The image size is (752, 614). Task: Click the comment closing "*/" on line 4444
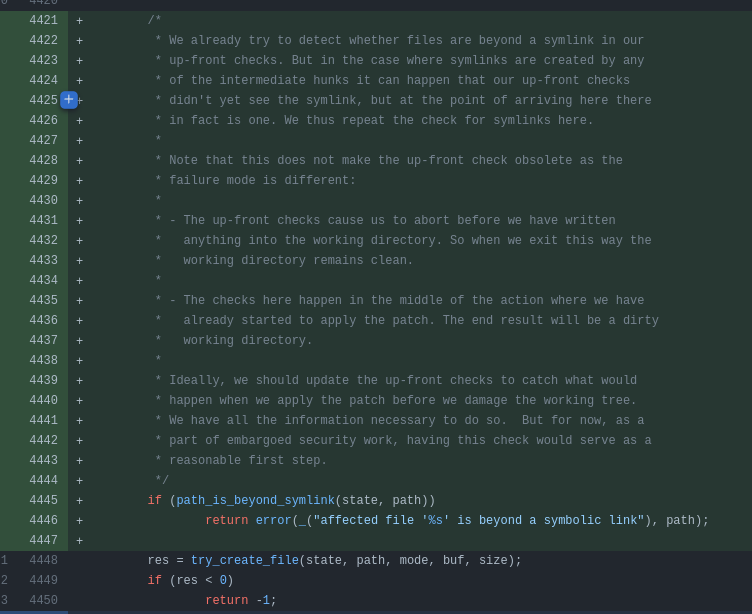pyautogui.click(x=161, y=481)
